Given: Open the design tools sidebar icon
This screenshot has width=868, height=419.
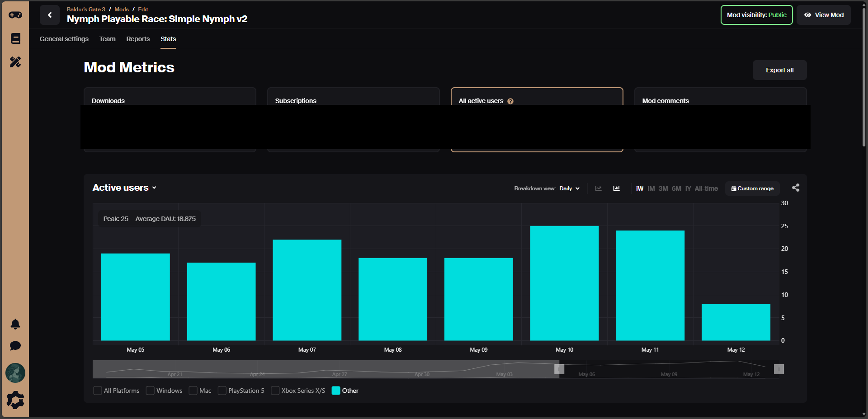Looking at the screenshot, I should click(15, 62).
